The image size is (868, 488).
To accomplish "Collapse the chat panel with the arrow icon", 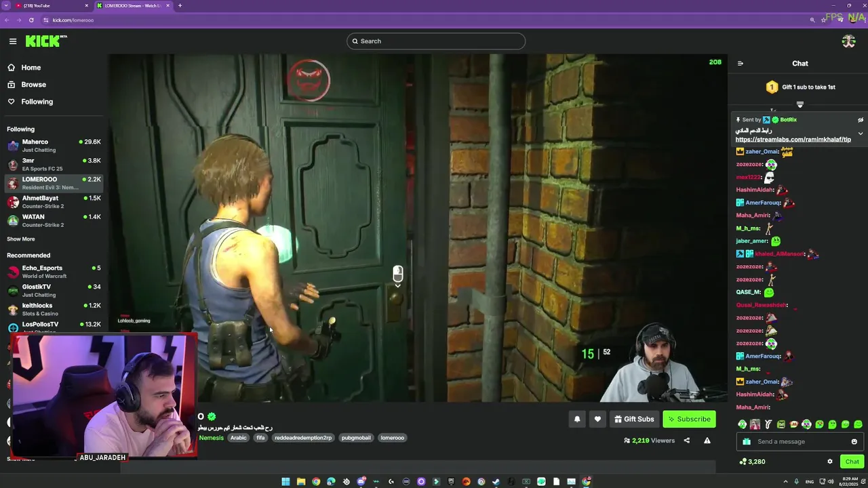I will click(741, 64).
